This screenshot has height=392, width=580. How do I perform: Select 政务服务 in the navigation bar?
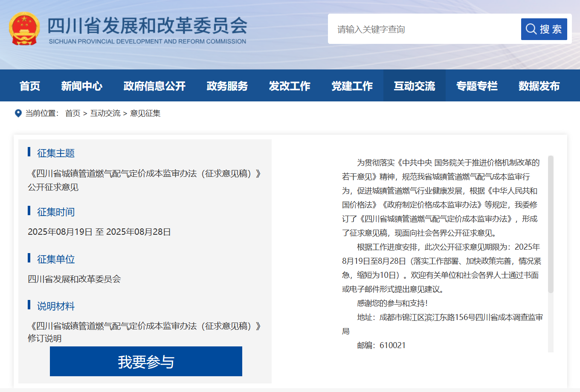(227, 86)
